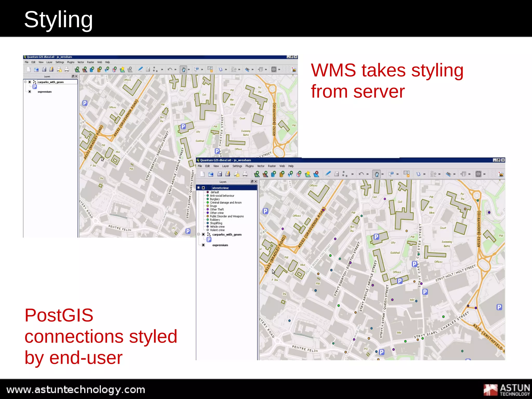Open Settings menu in back QGIS window

[60, 62]
